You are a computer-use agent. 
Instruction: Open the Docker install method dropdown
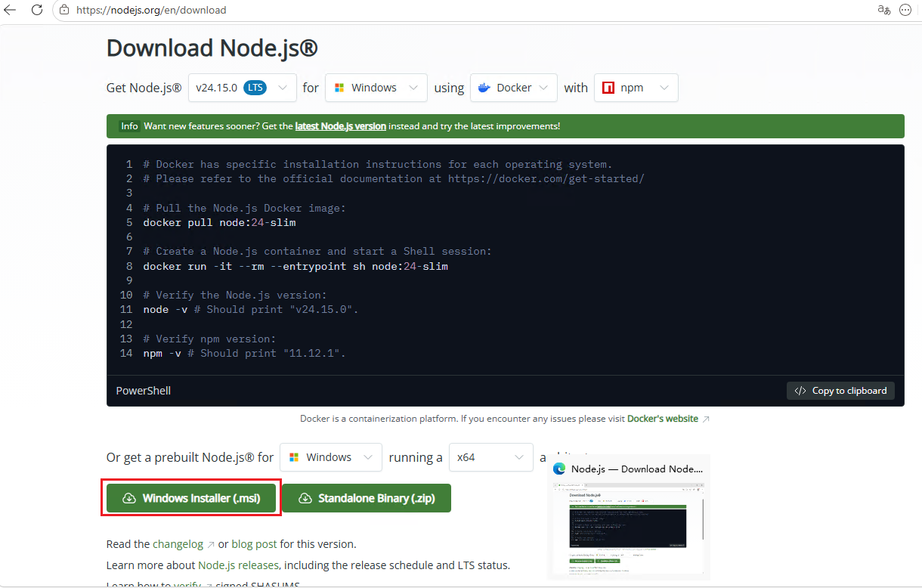coord(514,88)
